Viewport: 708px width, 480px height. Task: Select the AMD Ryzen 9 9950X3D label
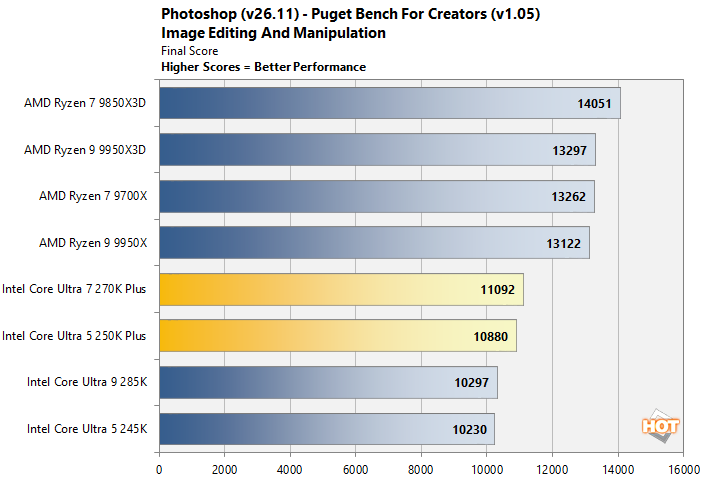click(x=85, y=150)
